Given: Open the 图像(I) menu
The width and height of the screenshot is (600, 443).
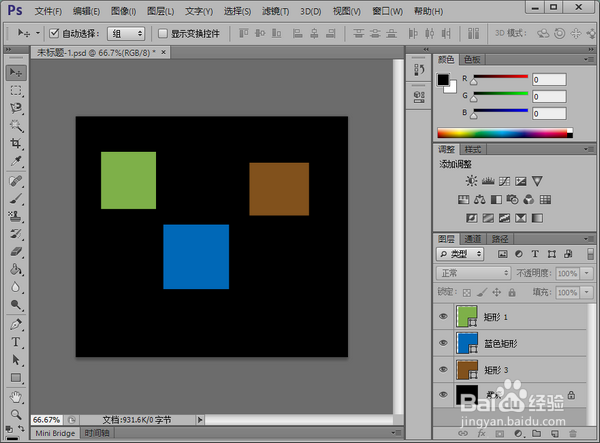Looking at the screenshot, I should click(123, 11).
